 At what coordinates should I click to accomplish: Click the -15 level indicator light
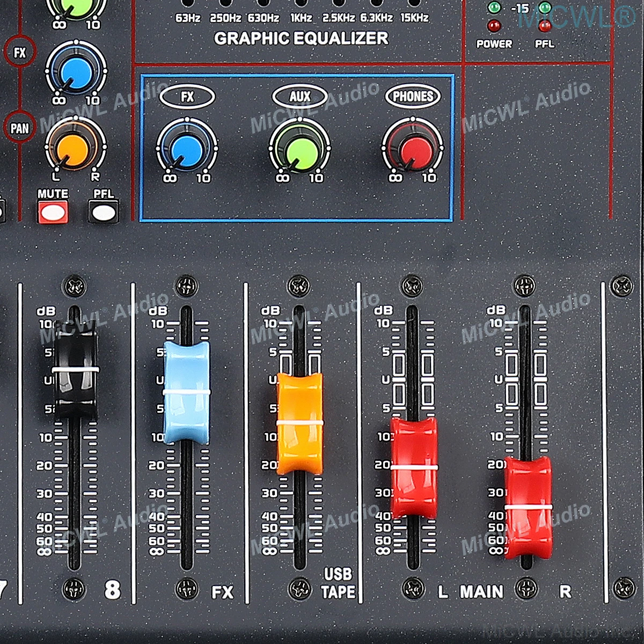coord(494,7)
